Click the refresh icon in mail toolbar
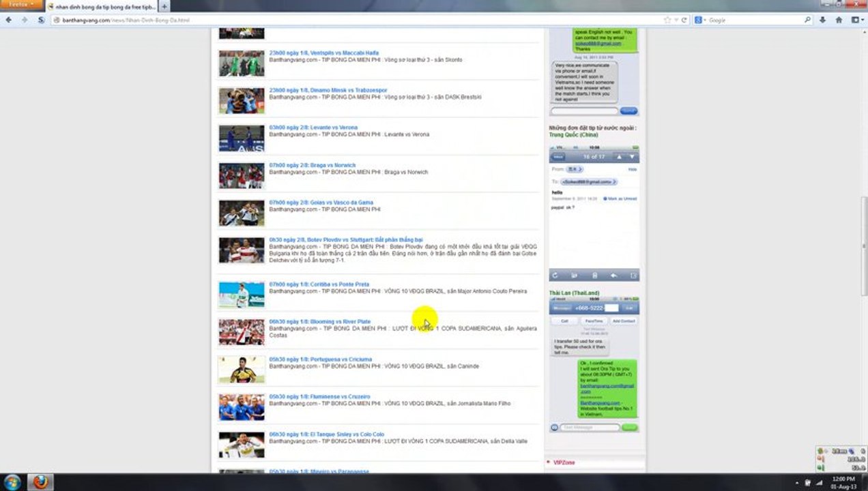This screenshot has height=491, width=868. (x=555, y=276)
